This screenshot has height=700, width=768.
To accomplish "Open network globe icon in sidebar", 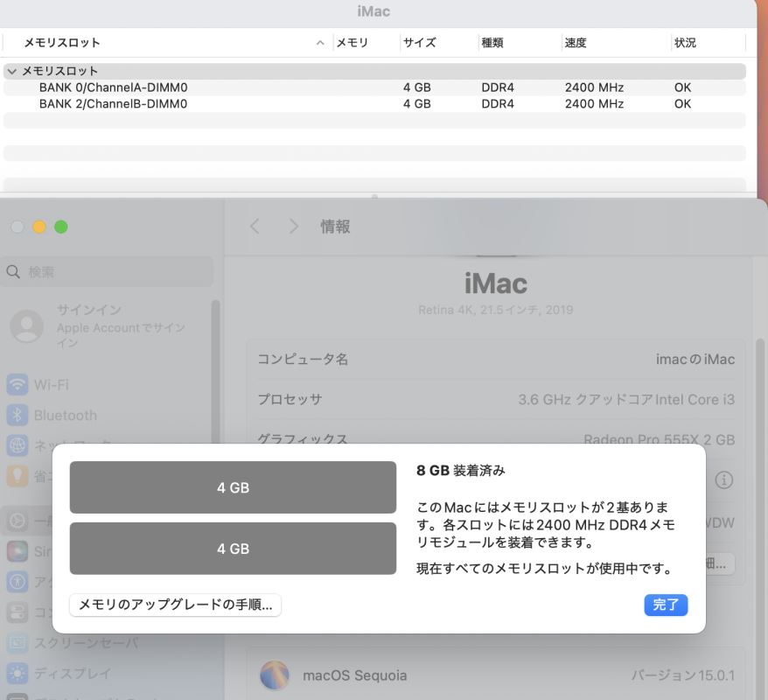I will pyautogui.click(x=17, y=445).
